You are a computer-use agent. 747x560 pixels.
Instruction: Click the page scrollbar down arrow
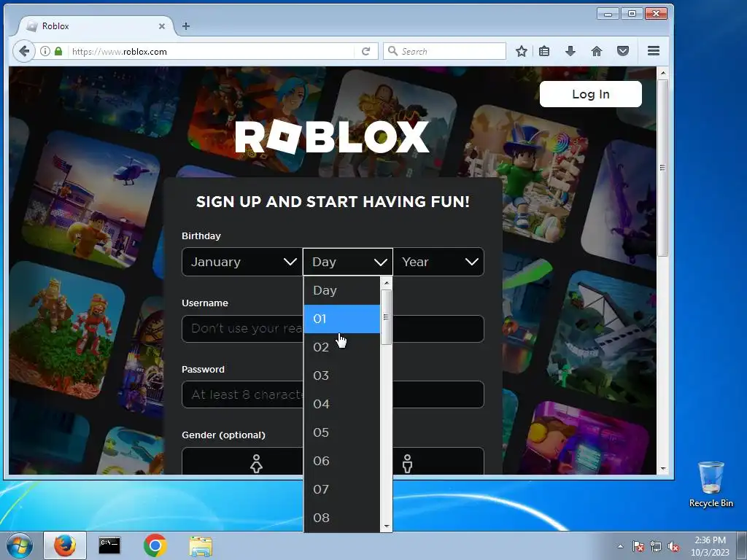point(662,469)
